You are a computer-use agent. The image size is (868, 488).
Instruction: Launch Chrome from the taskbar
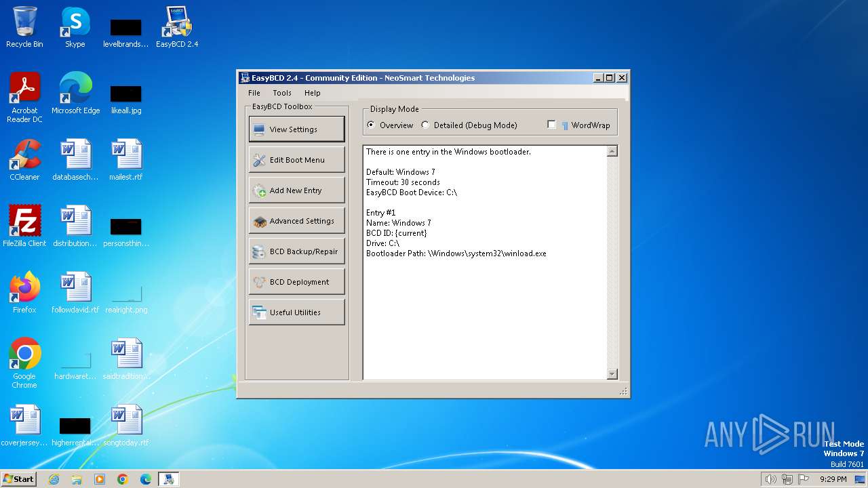point(123,479)
